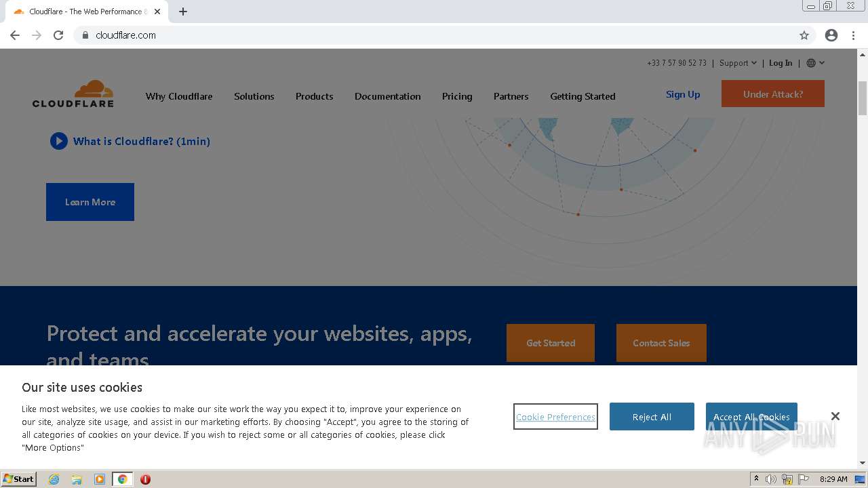This screenshot has width=868, height=488.
Task: Click the Sign Up link
Action: point(683,94)
